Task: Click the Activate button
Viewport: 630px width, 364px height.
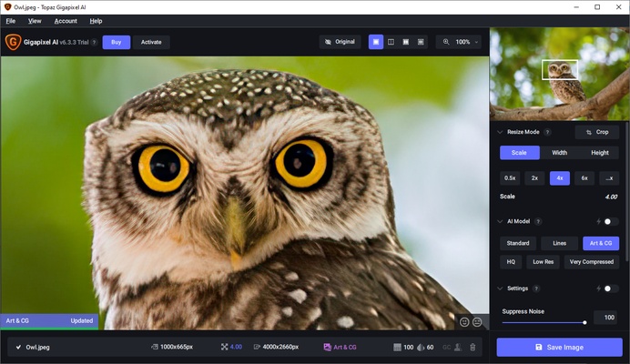Action: 151,42
